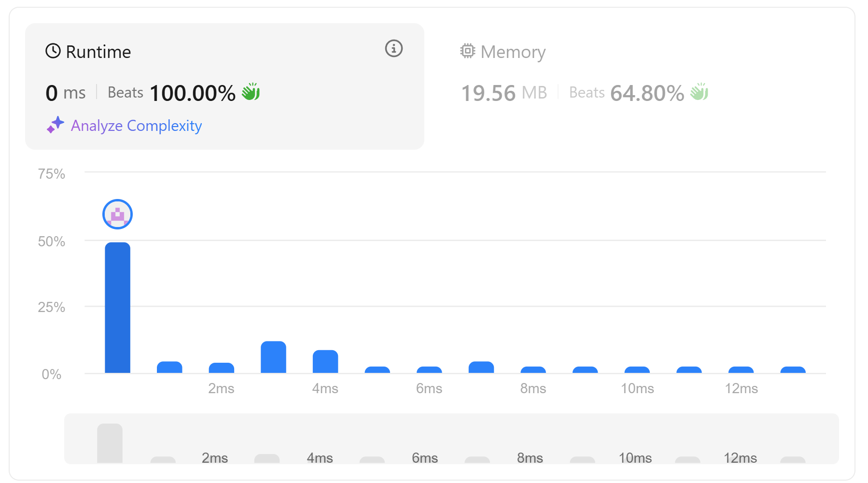The width and height of the screenshot is (868, 483).
Task: Click the rightmost 13ms bar in chart
Action: pyautogui.click(x=793, y=370)
